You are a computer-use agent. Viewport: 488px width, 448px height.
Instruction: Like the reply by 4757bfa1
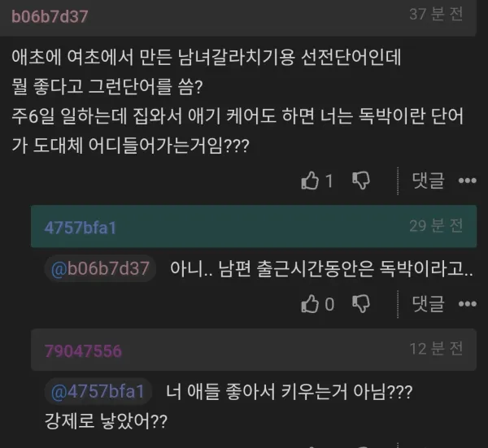coord(310,303)
